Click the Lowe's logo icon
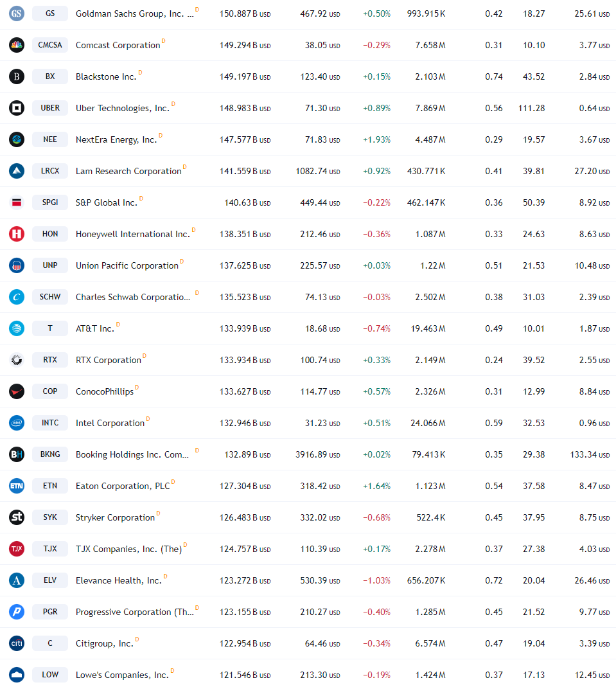616x687 pixels. pos(17,675)
